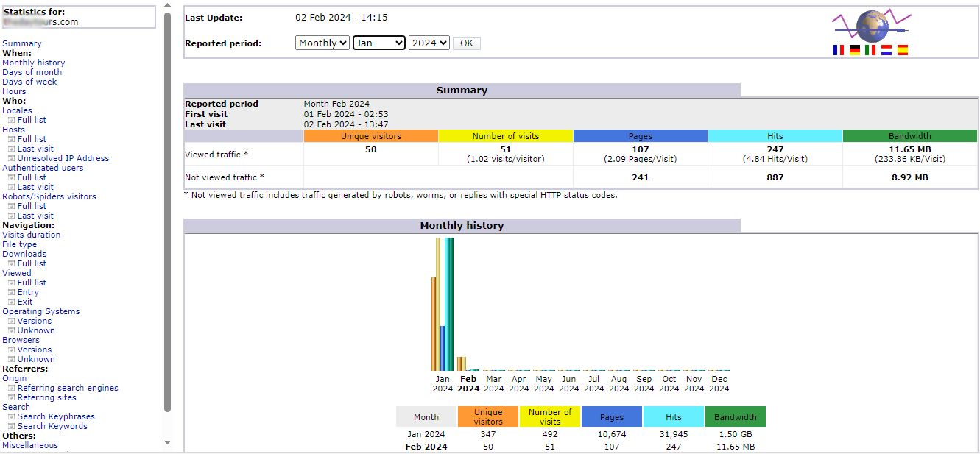980x454 pixels.
Task: Click the list icon beside Search Keyphrases
Action: click(11, 416)
